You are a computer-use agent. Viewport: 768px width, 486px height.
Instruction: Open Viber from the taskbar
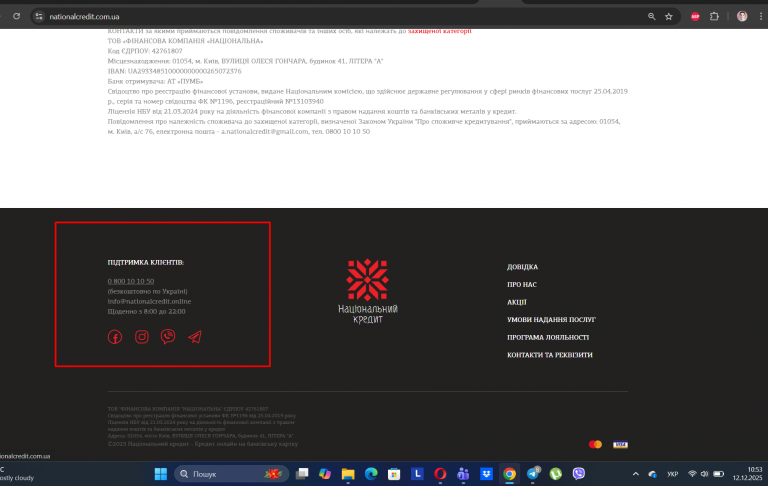click(579, 474)
